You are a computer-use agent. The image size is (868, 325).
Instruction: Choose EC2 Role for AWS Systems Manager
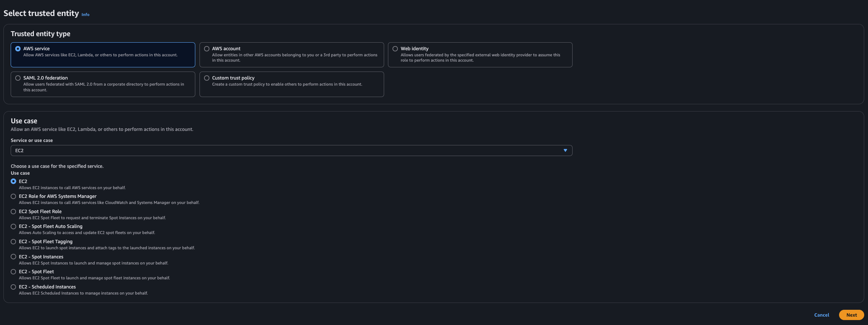(13, 196)
